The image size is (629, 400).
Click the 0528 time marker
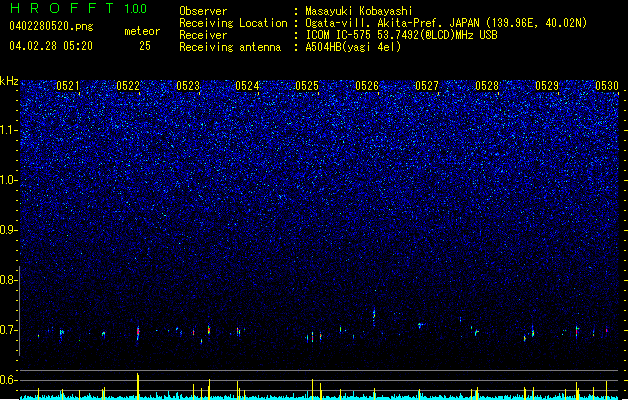487,86
